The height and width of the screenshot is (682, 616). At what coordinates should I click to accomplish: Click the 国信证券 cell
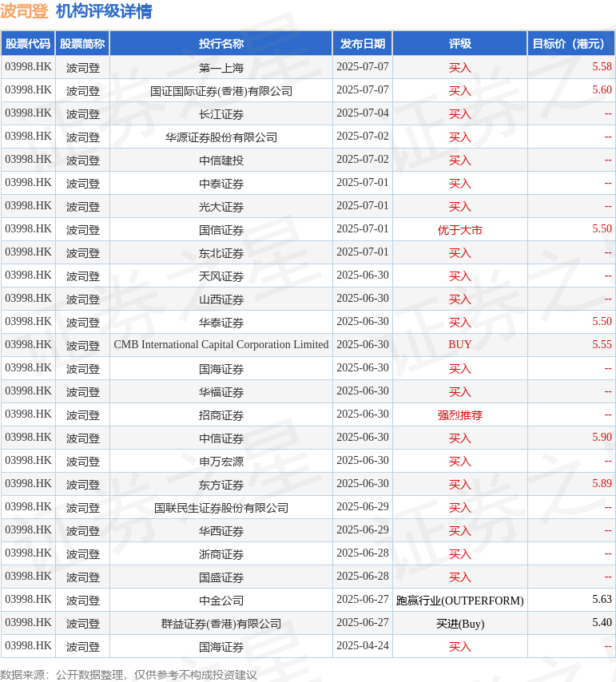(221, 230)
